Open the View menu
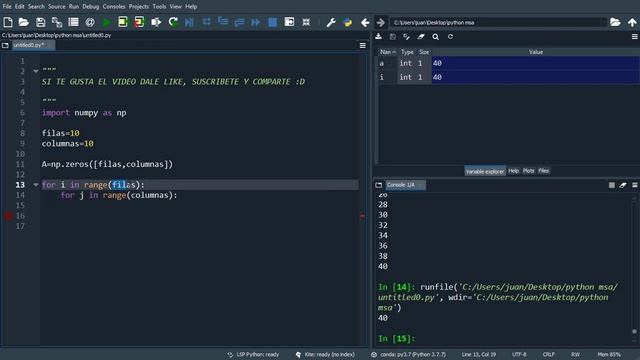The height and width of the screenshot is (360, 640). (x=176, y=7)
